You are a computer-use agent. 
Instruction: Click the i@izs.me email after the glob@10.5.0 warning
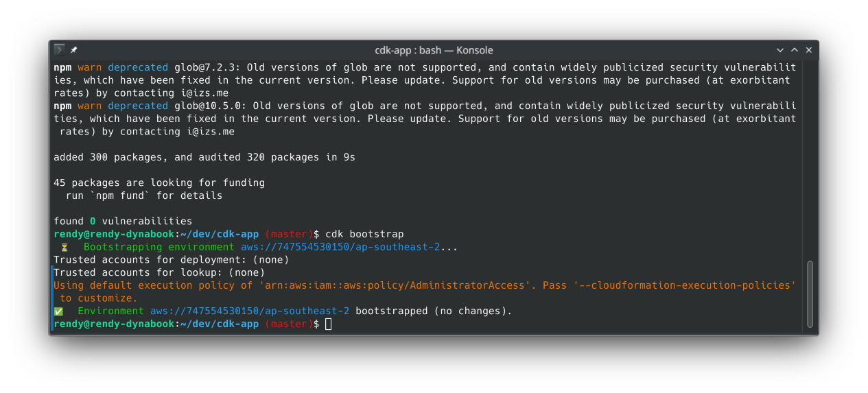(211, 132)
